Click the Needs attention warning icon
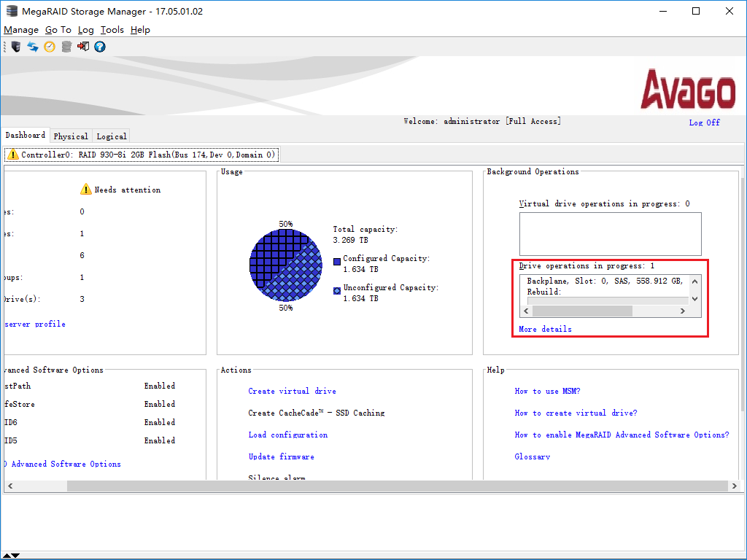 coord(86,190)
